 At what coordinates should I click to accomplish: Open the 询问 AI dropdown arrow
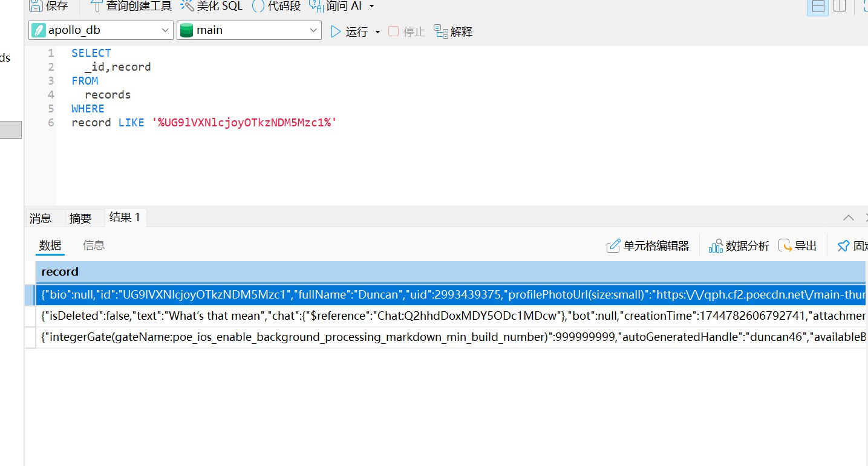pos(371,6)
